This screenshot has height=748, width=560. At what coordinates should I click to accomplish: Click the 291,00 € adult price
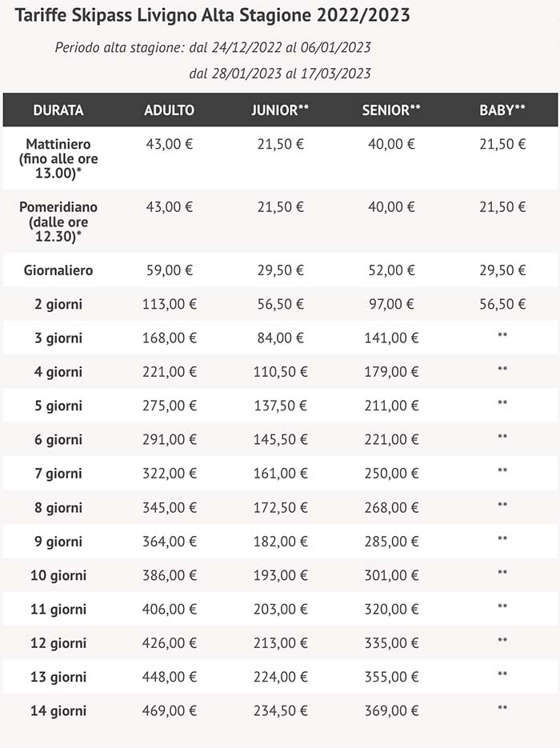point(169,440)
